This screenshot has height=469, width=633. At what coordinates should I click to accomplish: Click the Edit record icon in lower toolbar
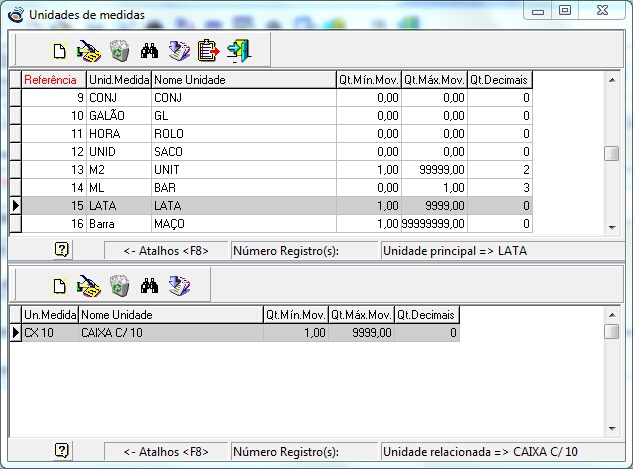coord(89,286)
